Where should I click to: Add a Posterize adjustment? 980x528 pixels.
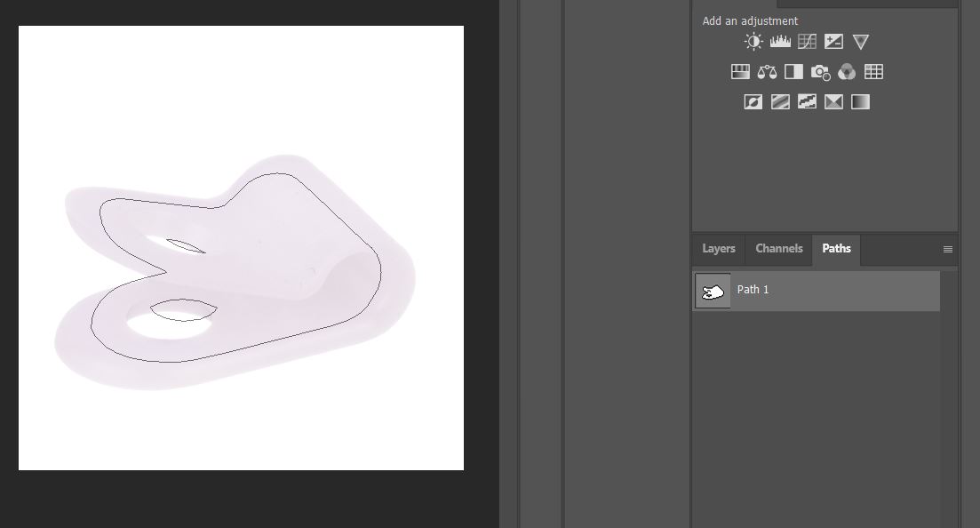tap(780, 102)
